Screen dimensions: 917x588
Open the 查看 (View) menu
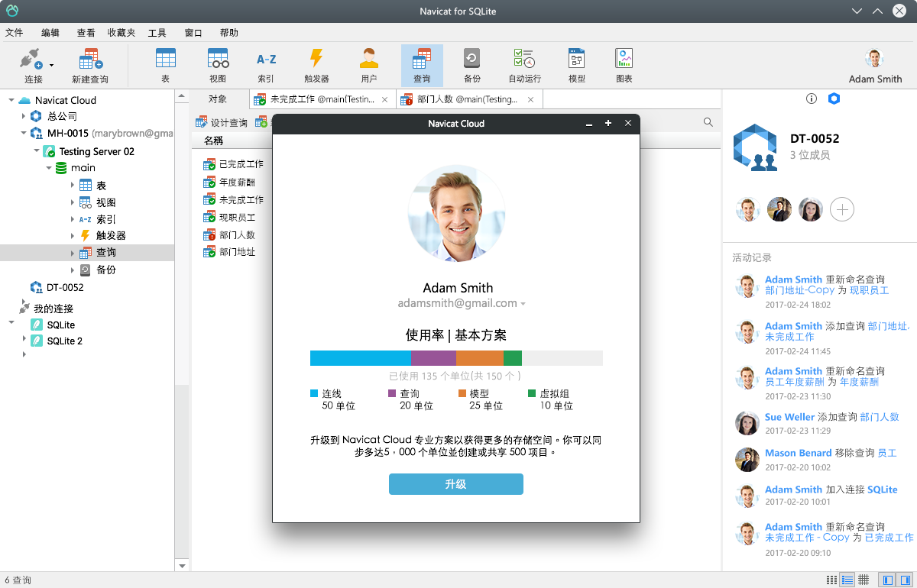coord(86,33)
